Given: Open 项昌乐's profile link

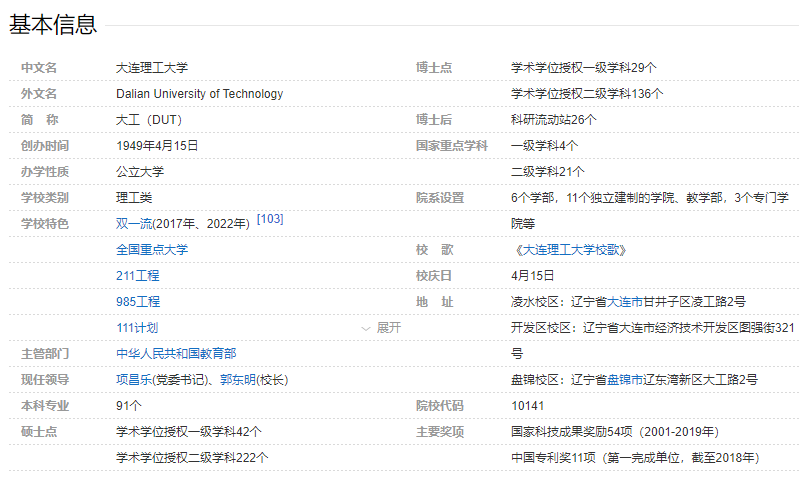Looking at the screenshot, I should coord(134,379).
